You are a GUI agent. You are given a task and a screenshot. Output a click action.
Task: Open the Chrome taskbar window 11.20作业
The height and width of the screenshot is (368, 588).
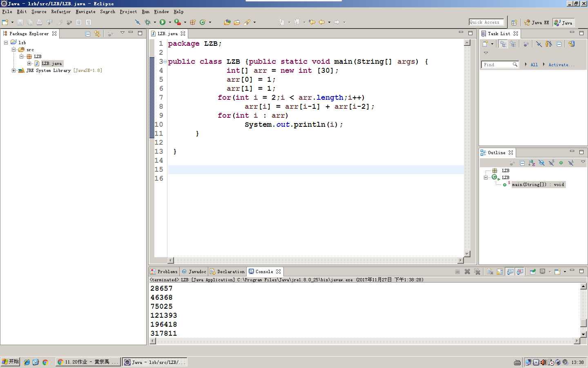88,362
